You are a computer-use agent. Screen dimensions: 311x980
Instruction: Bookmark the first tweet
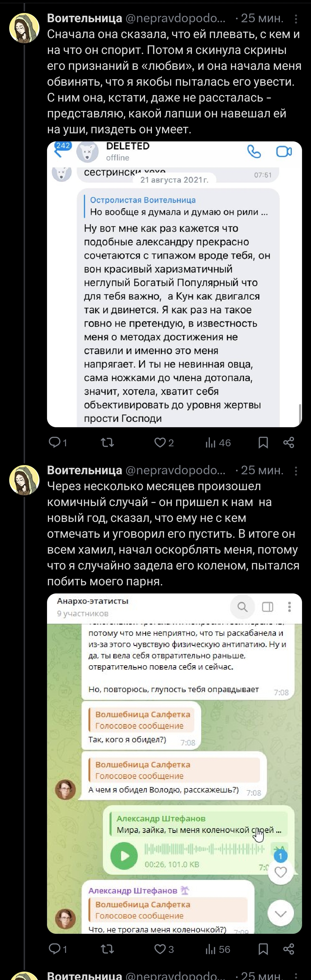[x=263, y=443]
